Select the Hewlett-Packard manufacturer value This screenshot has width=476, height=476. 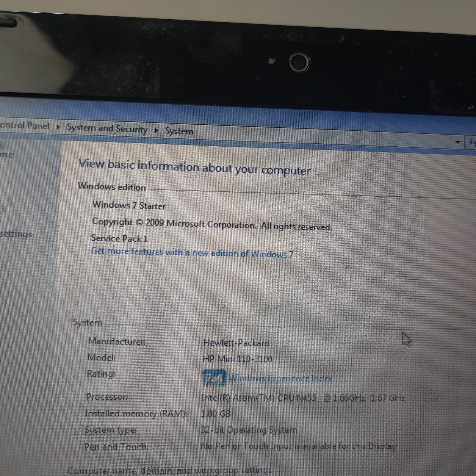[236, 343]
